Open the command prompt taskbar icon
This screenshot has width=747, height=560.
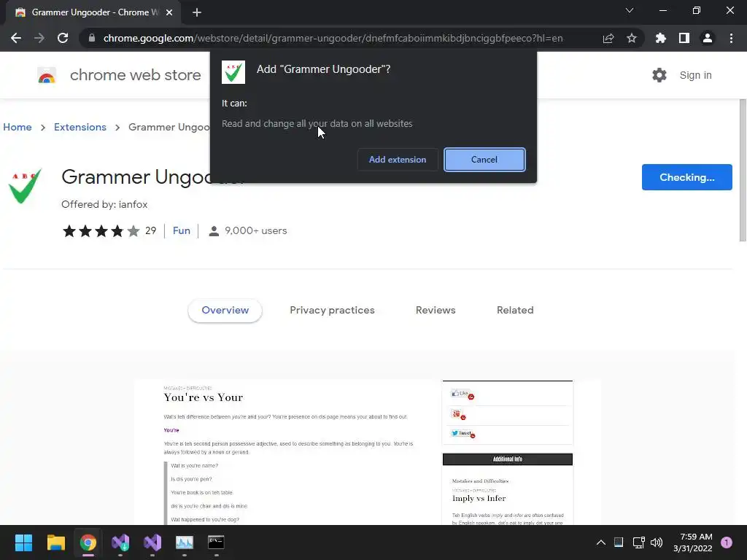point(216,542)
